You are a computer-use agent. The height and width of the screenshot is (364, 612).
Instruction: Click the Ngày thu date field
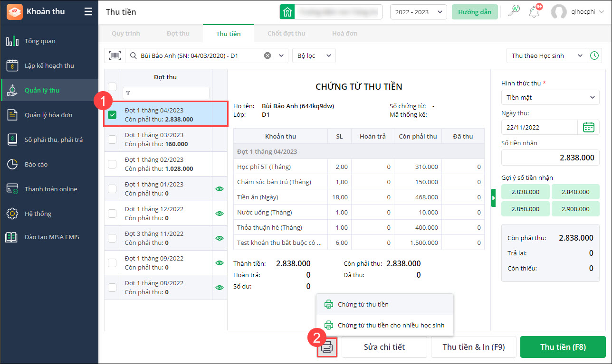(539, 127)
